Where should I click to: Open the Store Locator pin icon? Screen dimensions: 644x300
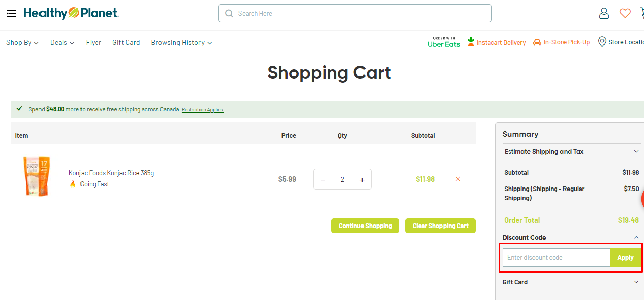tap(602, 42)
